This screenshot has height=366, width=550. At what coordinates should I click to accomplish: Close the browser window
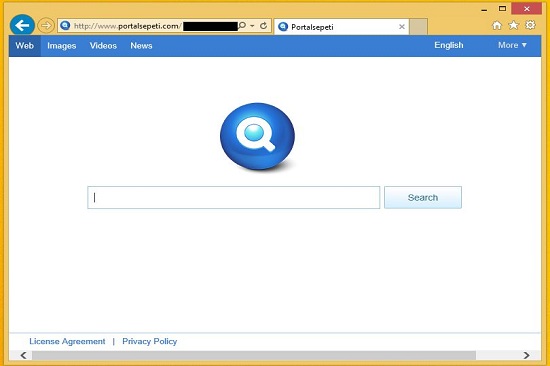point(526,9)
